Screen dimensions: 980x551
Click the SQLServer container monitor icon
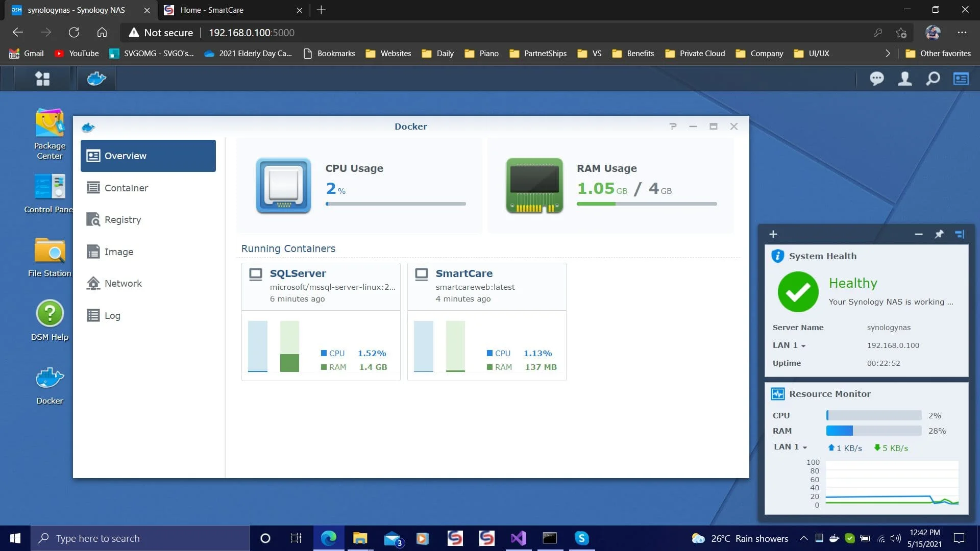click(255, 274)
